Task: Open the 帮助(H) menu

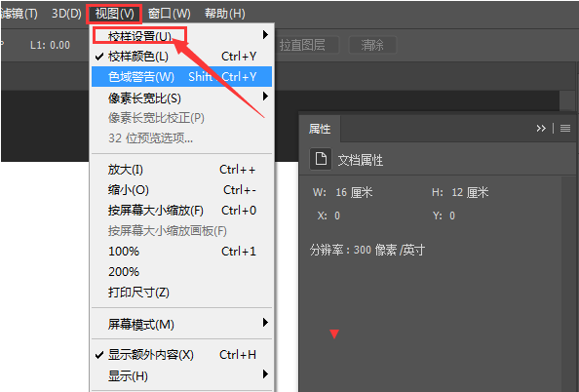Action: click(225, 14)
